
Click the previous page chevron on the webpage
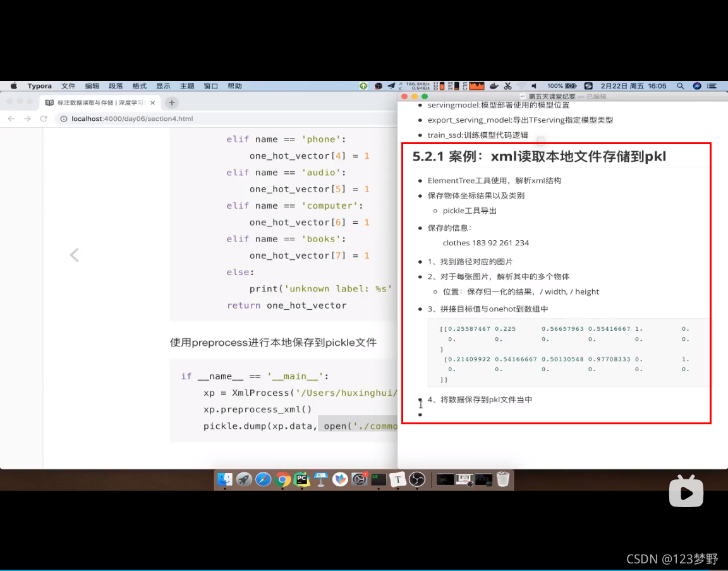tap(75, 255)
